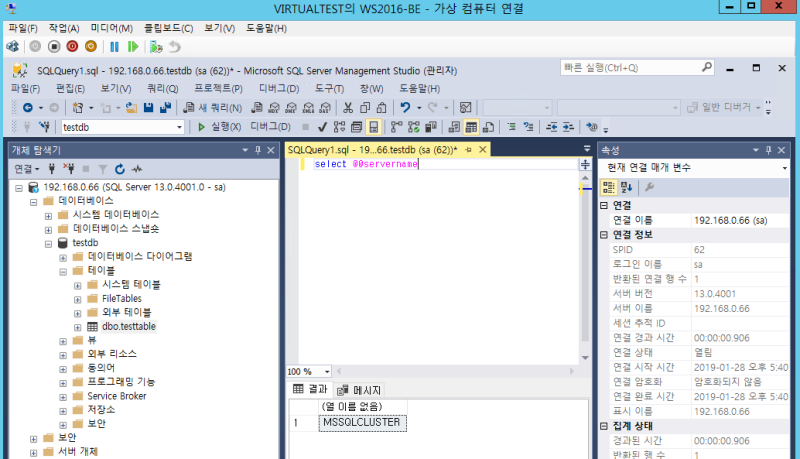Click the query editor split bar handle
The height and width of the screenshot is (459, 800).
585,164
